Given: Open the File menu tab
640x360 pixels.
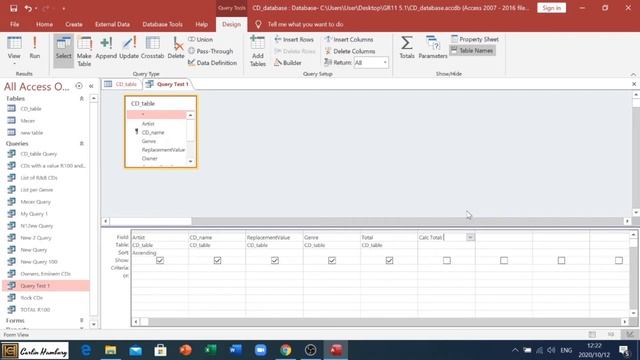Looking at the screenshot, I should pyautogui.click(x=15, y=24).
